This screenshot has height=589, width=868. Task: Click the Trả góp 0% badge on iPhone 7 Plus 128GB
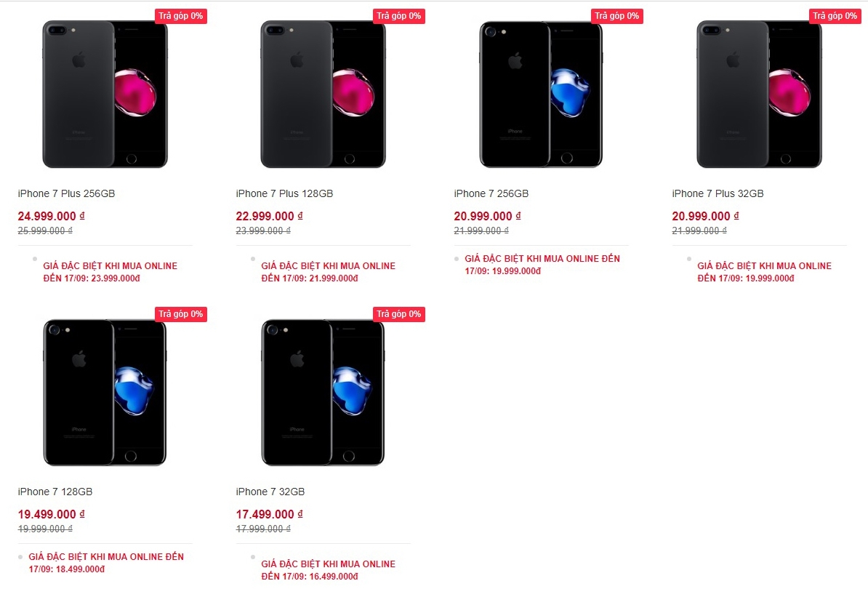pos(399,16)
